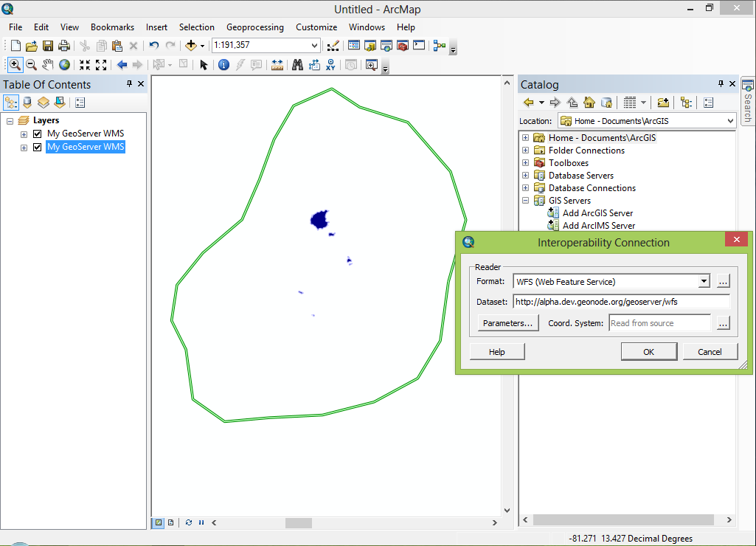This screenshot has height=546, width=756.
Task: Click the Create Viewer Window tool
Action: (x=371, y=65)
